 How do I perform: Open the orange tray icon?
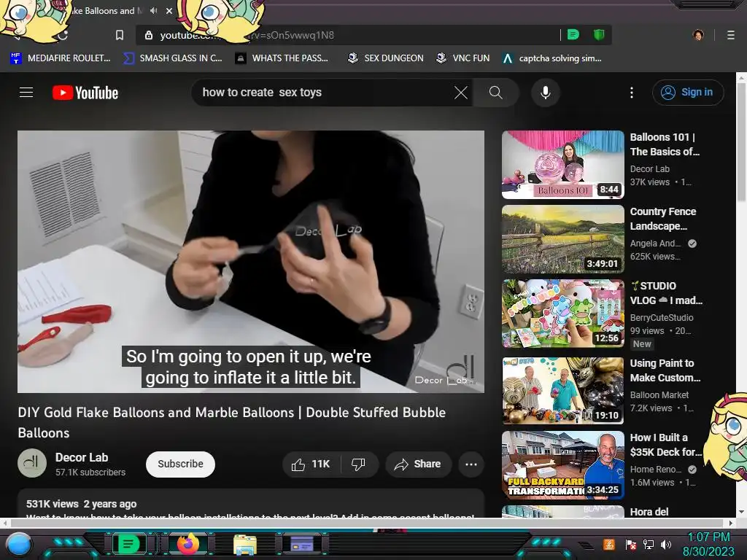pos(609,544)
